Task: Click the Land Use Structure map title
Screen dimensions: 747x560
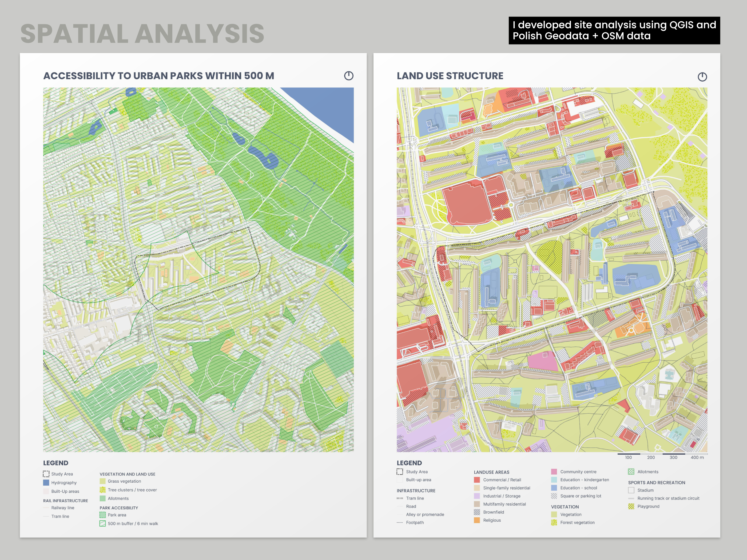Action: pyautogui.click(x=450, y=76)
